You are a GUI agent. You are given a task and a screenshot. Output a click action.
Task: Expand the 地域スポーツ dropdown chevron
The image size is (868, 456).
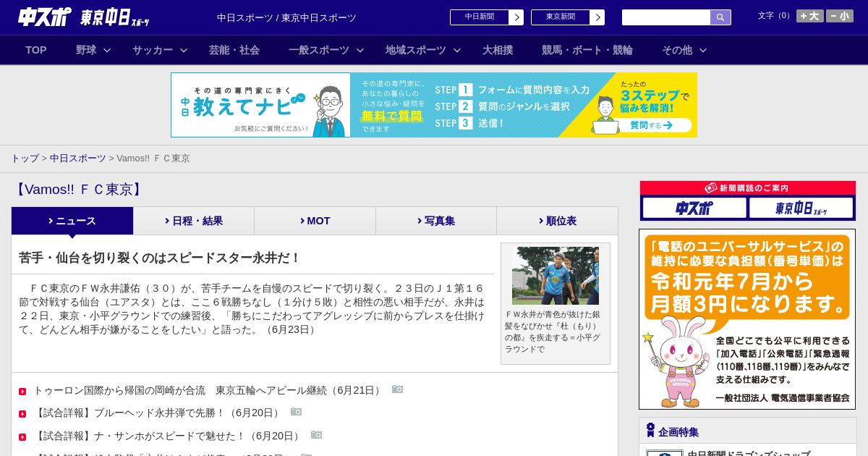(456, 51)
